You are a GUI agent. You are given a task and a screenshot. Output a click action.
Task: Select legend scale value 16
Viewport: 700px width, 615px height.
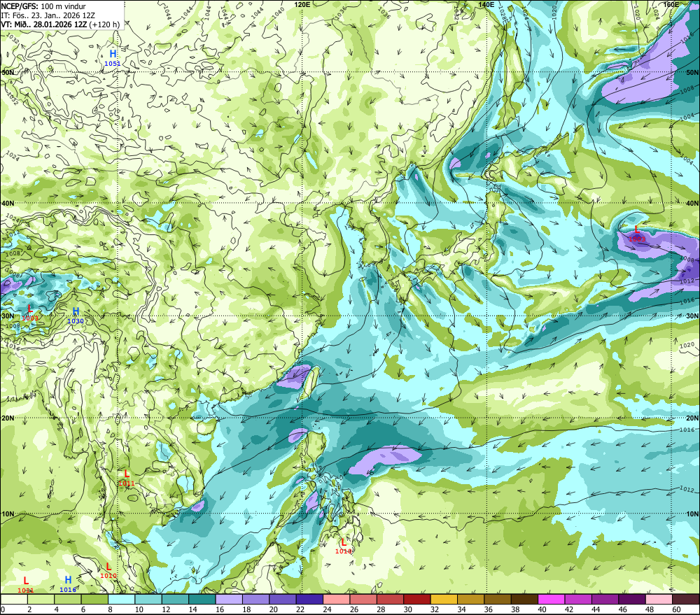[x=220, y=609]
